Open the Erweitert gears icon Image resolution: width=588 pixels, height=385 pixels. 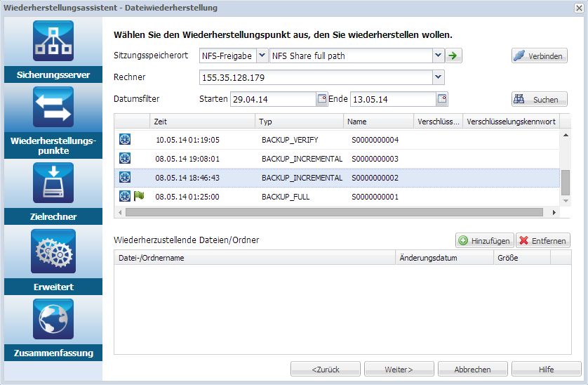click(53, 252)
